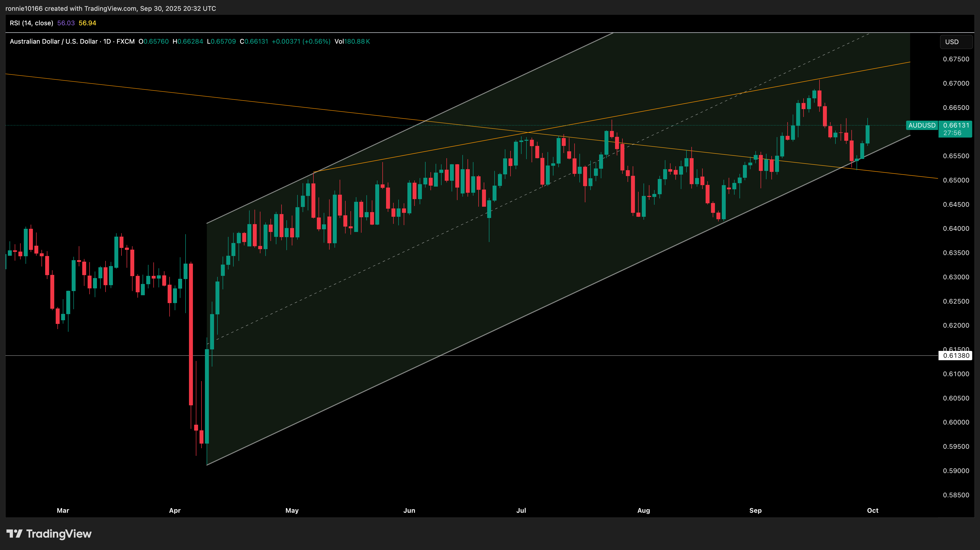Click the 27:56 bar countdown timer
The height and width of the screenshot is (550, 980).
[952, 133]
